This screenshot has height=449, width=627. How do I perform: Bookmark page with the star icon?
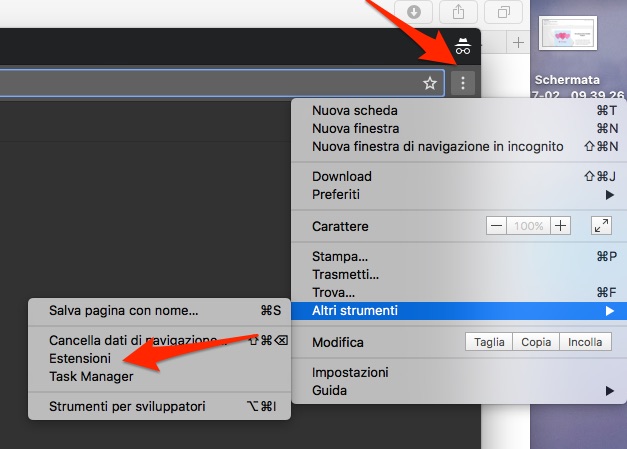tap(430, 83)
